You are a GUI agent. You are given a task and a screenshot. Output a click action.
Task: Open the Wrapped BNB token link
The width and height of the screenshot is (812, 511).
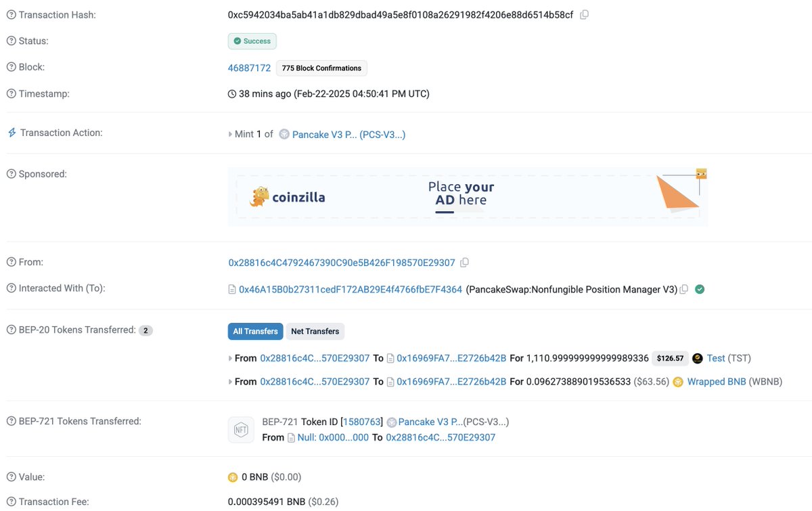click(717, 382)
